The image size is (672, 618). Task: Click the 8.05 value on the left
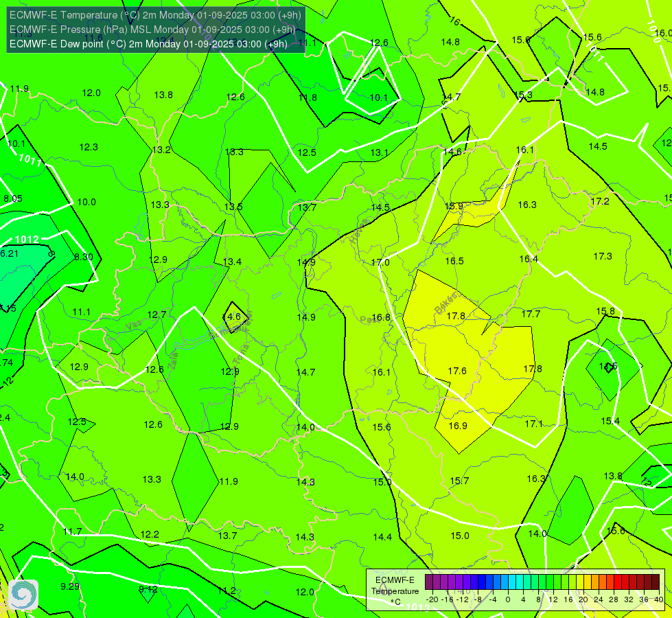click(13, 198)
